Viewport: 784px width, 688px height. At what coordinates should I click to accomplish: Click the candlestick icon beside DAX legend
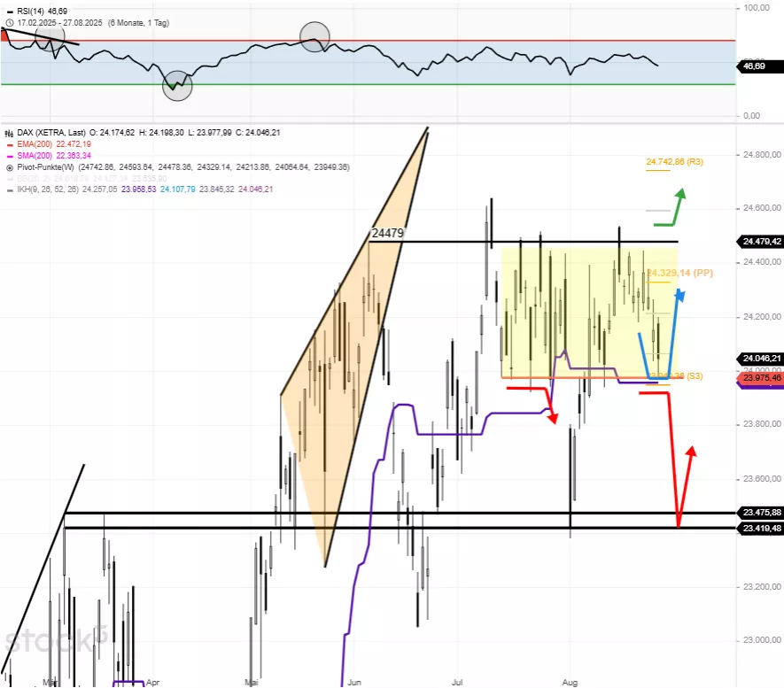tap(9, 133)
